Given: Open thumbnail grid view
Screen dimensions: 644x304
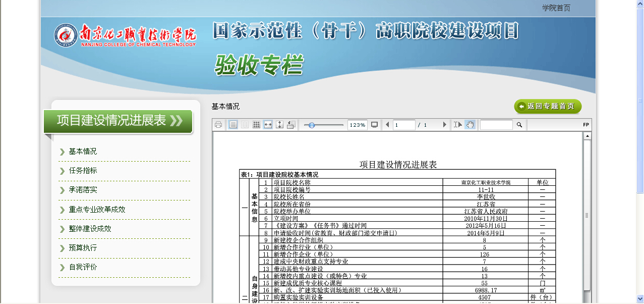Looking at the screenshot, I should pyautogui.click(x=256, y=125).
